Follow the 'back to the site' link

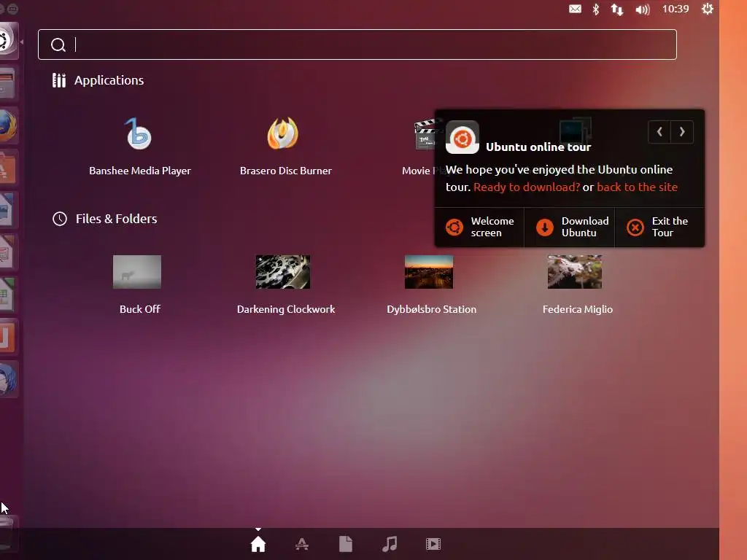637,187
